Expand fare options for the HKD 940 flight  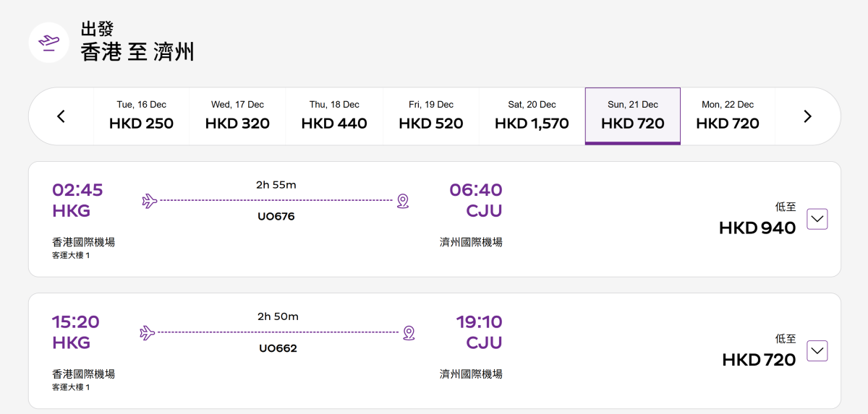point(817,219)
